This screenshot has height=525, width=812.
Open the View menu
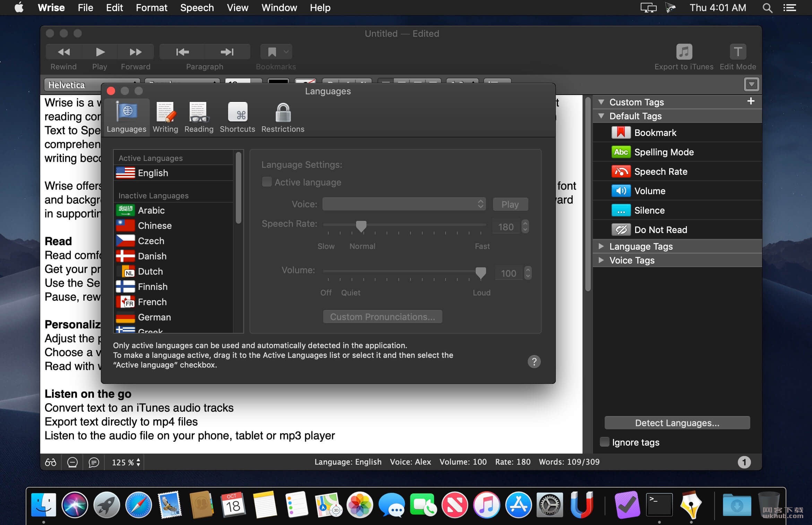point(237,8)
